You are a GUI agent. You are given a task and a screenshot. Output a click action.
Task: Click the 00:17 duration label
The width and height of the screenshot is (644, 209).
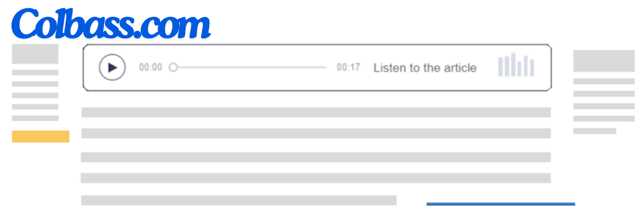pyautogui.click(x=348, y=67)
